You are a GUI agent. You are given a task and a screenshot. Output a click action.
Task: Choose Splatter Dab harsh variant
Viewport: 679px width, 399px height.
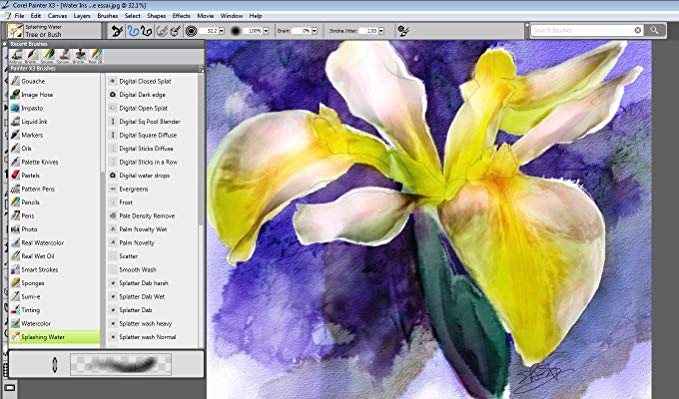click(x=152, y=283)
